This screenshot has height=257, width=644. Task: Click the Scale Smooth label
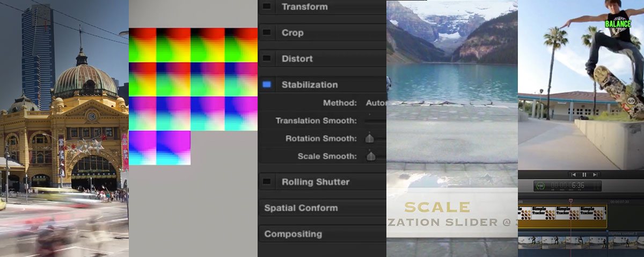tap(327, 156)
